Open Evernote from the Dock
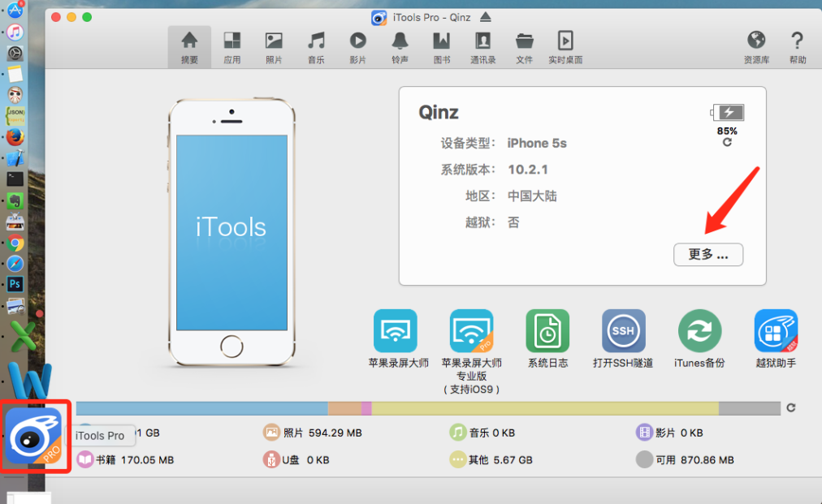 [x=15, y=200]
